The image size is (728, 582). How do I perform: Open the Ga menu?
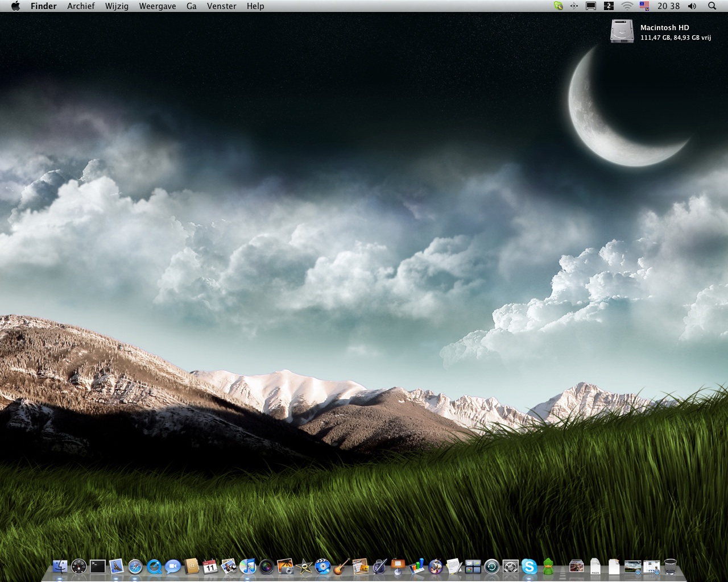tap(192, 6)
